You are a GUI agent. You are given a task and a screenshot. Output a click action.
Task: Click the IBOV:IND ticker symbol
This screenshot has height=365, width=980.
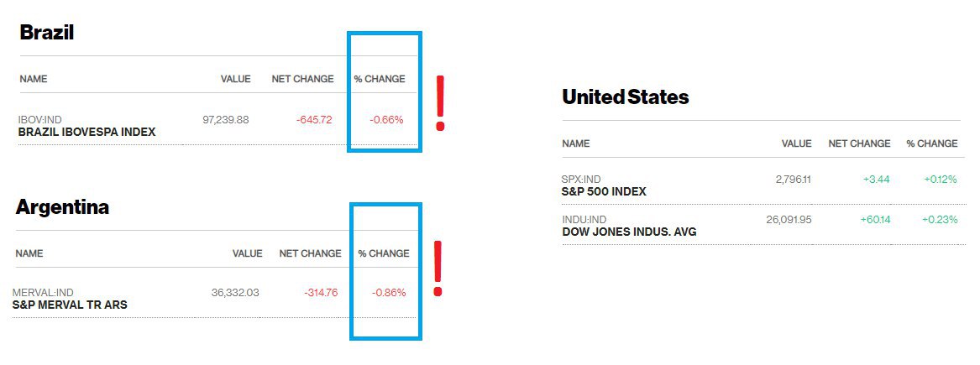click(x=40, y=120)
